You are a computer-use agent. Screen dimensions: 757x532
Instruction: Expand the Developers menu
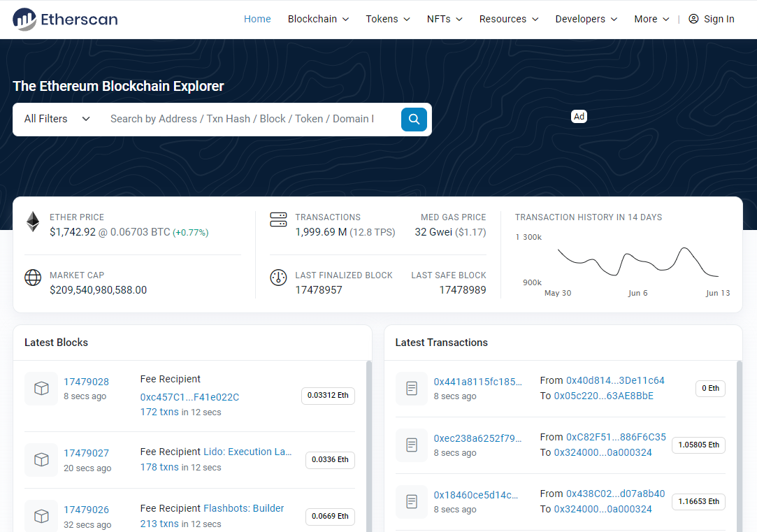tap(586, 19)
